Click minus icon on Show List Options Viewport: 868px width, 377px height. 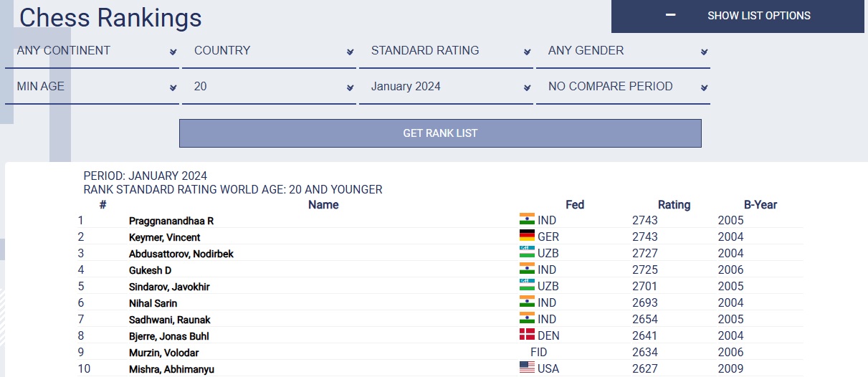671,15
